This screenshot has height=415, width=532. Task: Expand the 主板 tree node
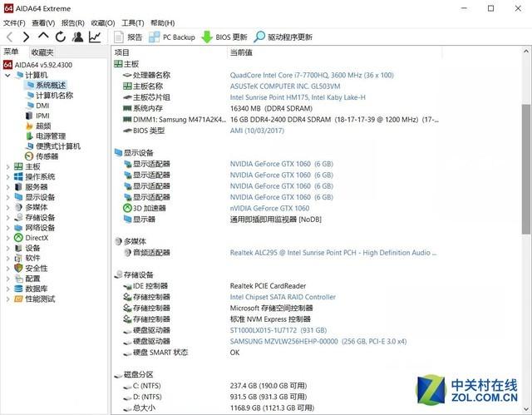click(7, 166)
